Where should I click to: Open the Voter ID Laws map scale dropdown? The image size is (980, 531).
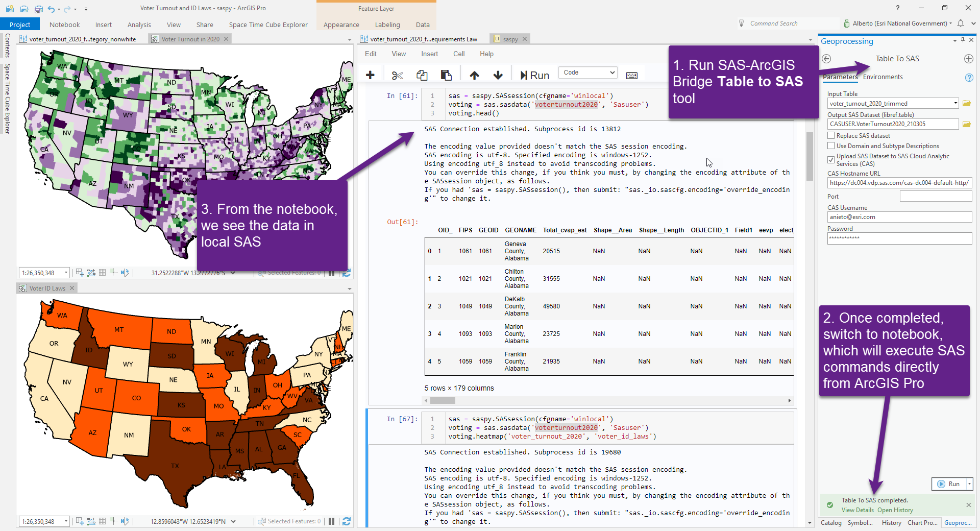(x=66, y=521)
